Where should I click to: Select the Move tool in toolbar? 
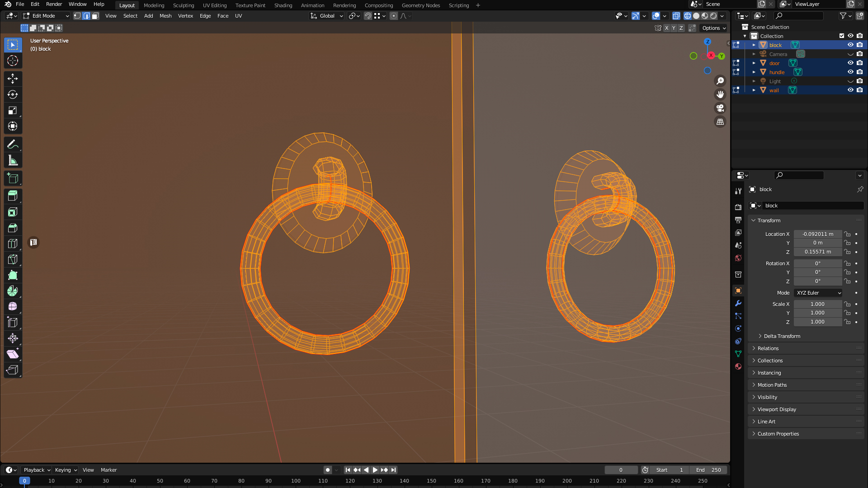(13, 79)
